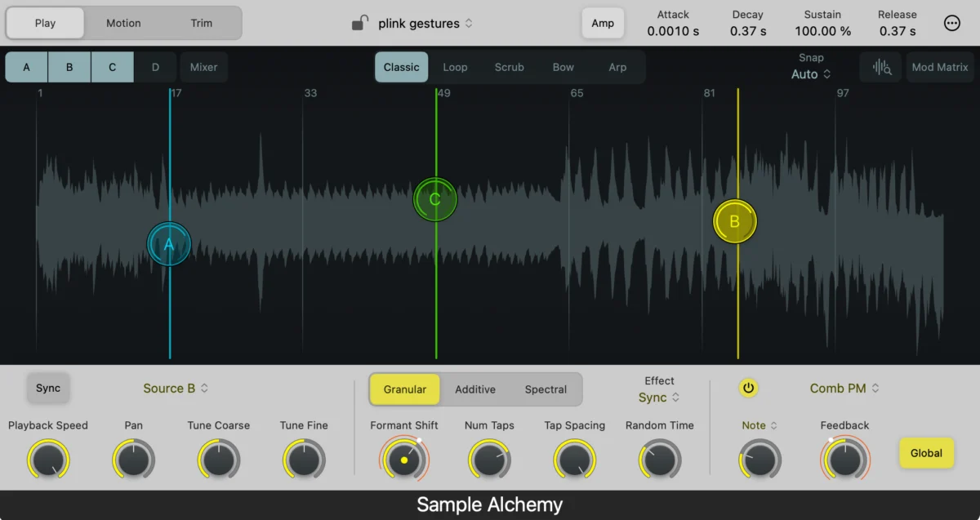
Task: Open the Source B selector dropdown
Action: (x=176, y=389)
